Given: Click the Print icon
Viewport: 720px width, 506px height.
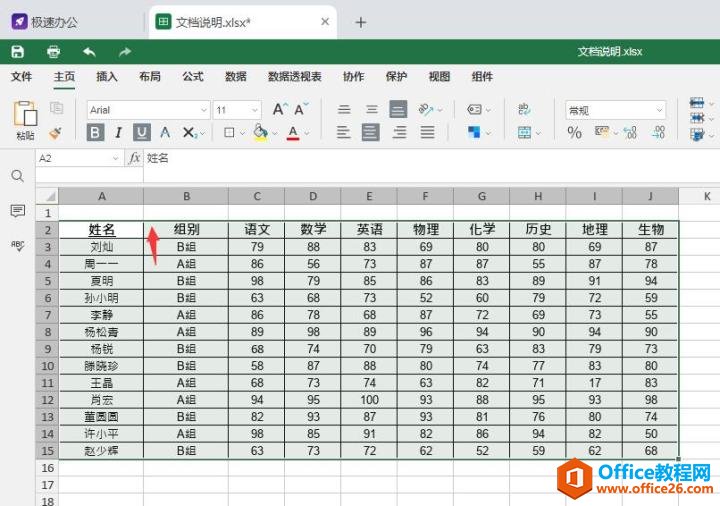Looking at the screenshot, I should tap(54, 51).
